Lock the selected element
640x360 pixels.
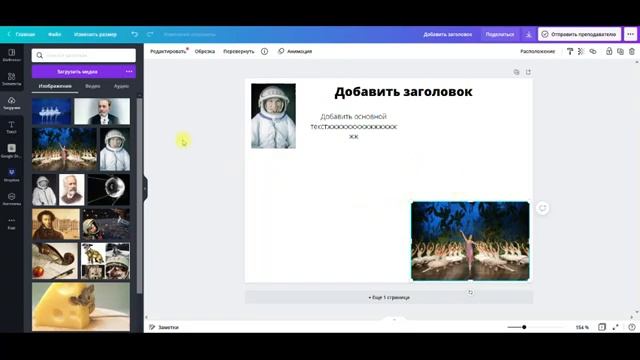(x=609, y=51)
